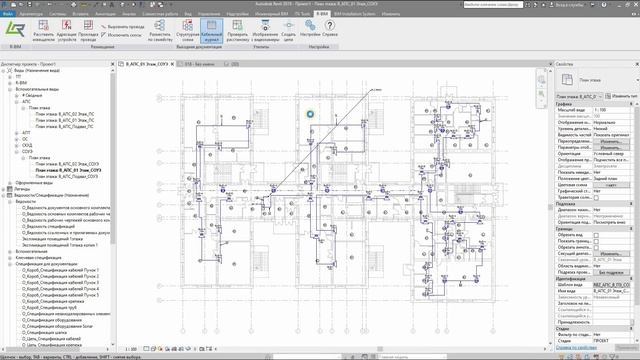Toggle Показать границы обрезки checkbox

[x=596, y=242]
